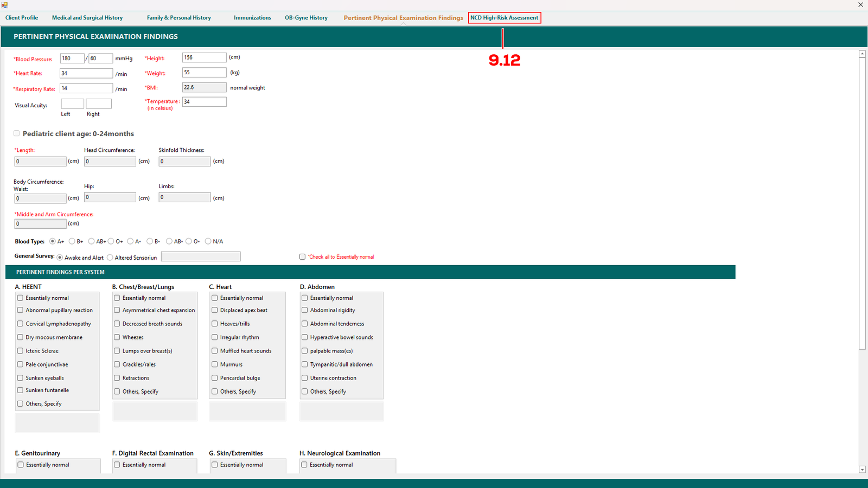The height and width of the screenshot is (488, 868).
Task: Click the scrollbar down arrow
Action: coord(862,470)
